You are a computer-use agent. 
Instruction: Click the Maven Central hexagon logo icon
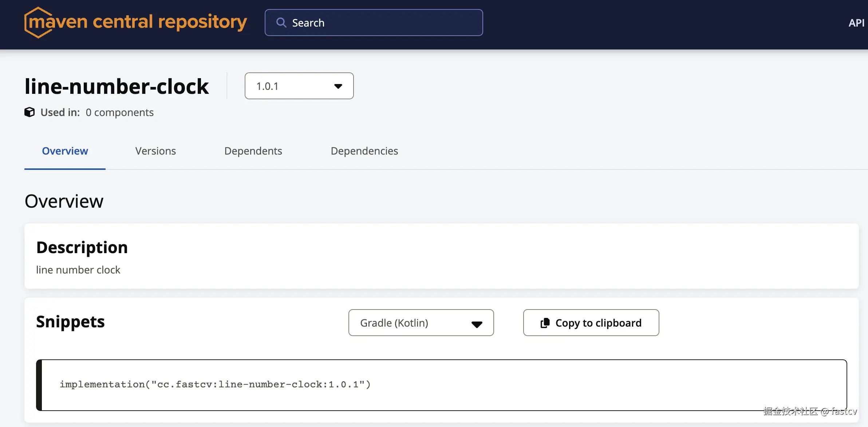(37, 23)
